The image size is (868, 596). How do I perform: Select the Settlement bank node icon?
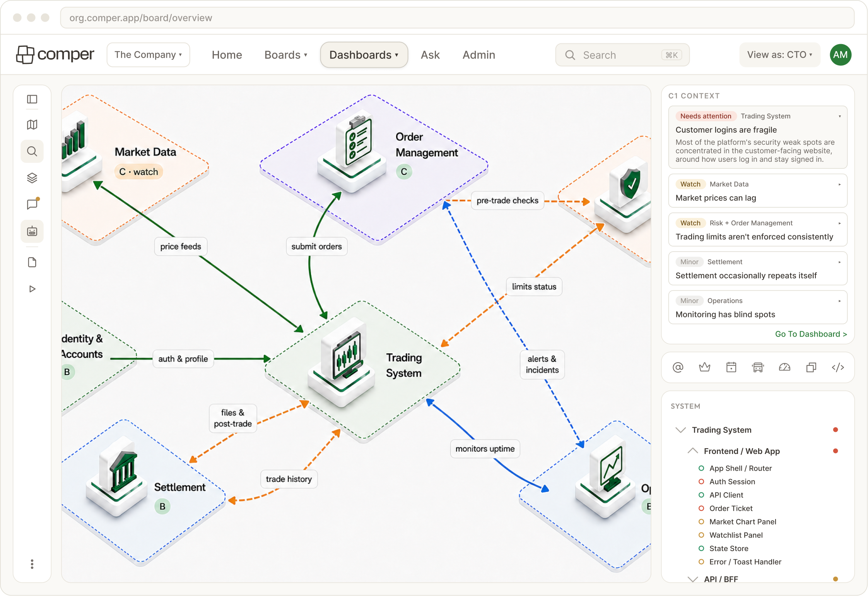(x=116, y=476)
